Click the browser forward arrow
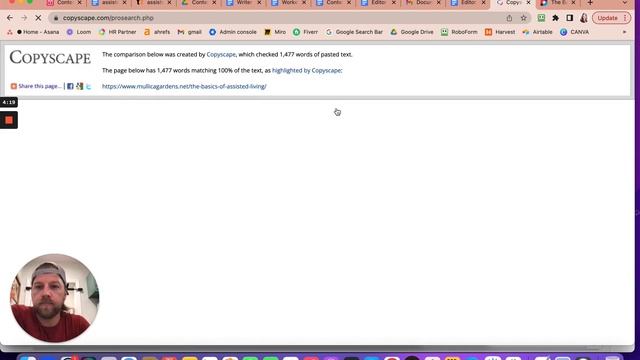 tap(24, 18)
